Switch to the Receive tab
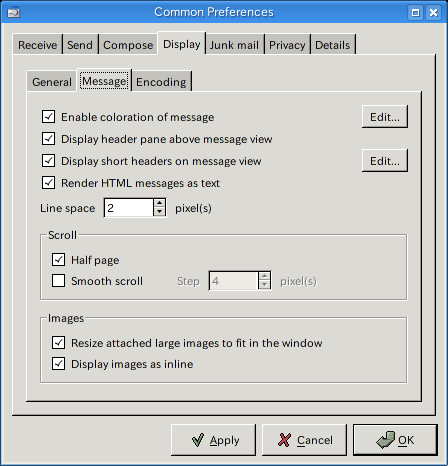The width and height of the screenshot is (448, 466). click(x=38, y=44)
